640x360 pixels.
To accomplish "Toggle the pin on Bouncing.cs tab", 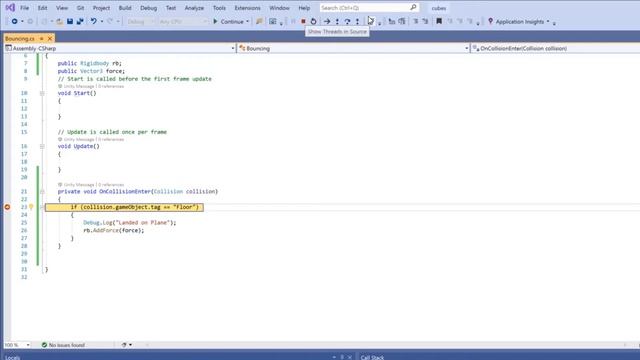I will 41,38.
